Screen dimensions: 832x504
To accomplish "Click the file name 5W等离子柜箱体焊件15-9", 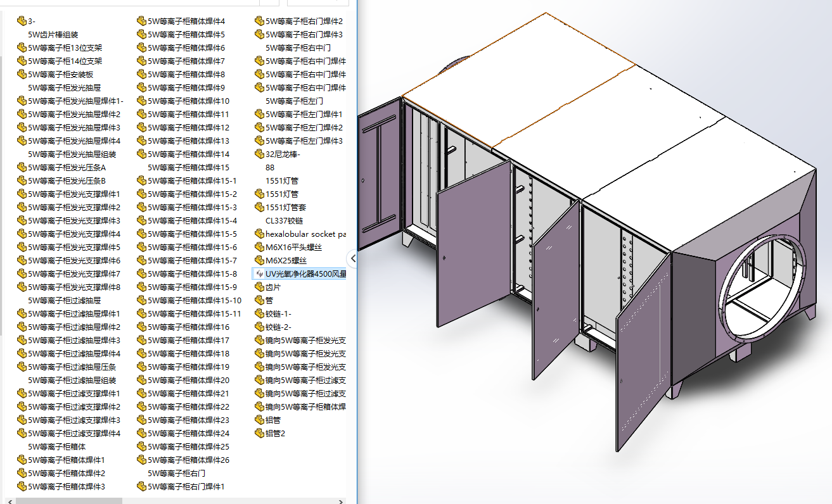I will pyautogui.click(x=192, y=287).
